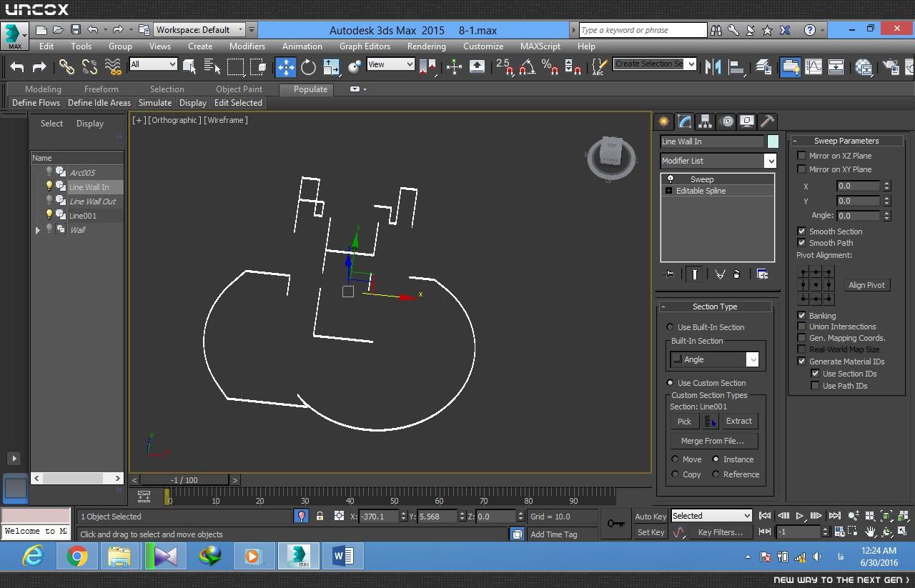Toggle the Angle Snap button
The width and height of the screenshot is (915, 588).
pyautogui.click(x=527, y=66)
